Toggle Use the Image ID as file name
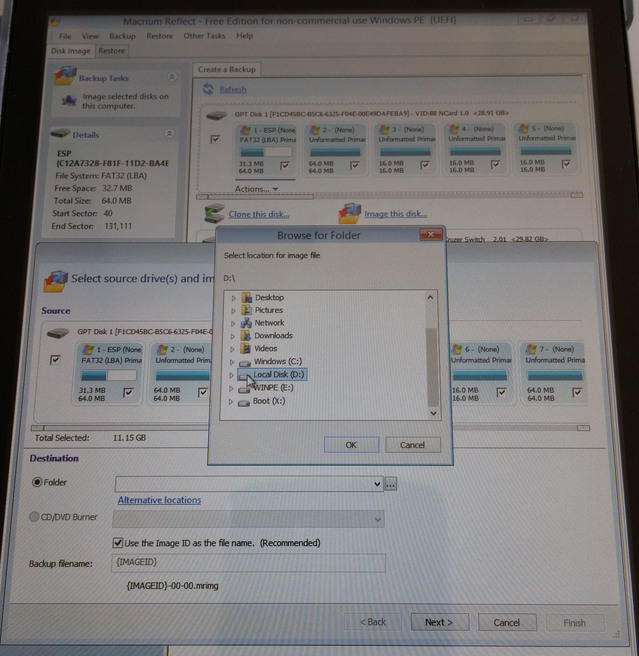Viewport: 639px width, 656px height. (118, 543)
